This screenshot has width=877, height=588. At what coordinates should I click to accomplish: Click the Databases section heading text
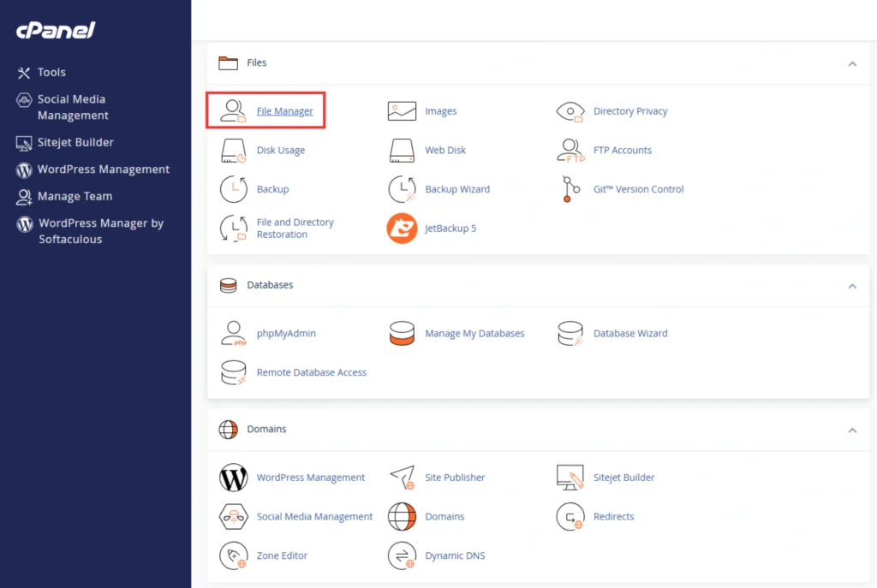click(270, 285)
